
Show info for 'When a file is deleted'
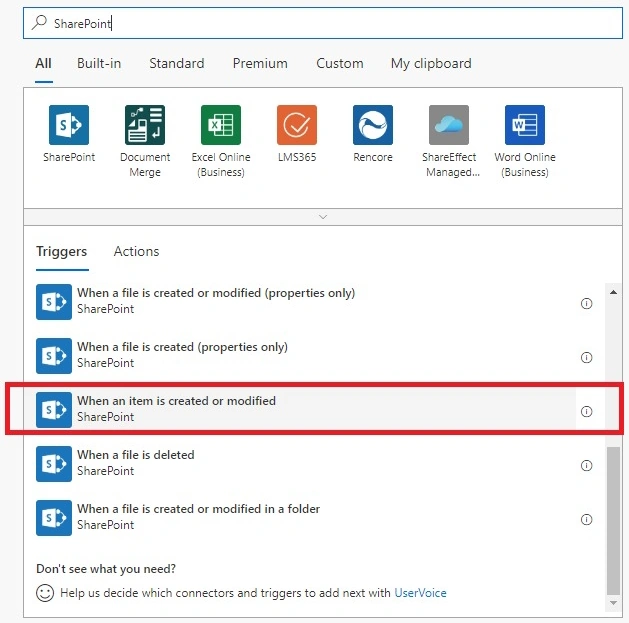pyautogui.click(x=586, y=465)
